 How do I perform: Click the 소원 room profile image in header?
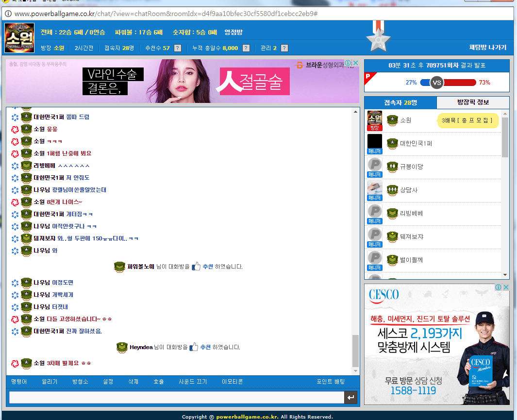(x=19, y=38)
